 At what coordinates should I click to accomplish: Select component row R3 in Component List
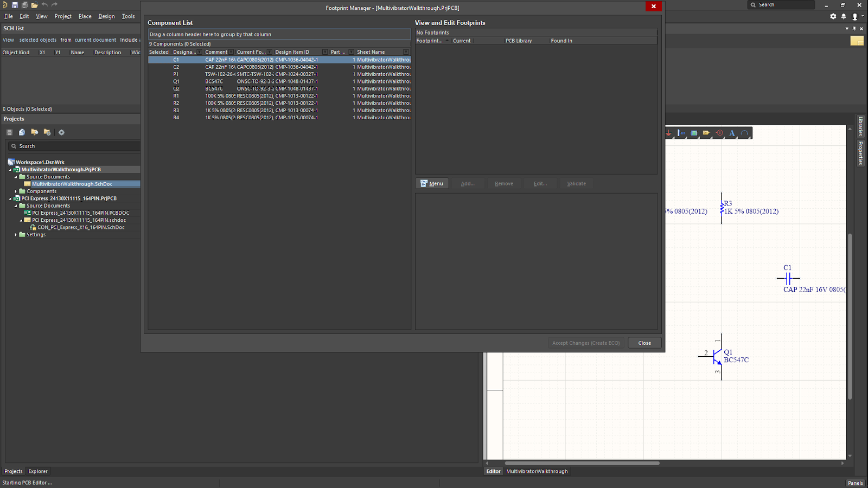click(x=279, y=111)
